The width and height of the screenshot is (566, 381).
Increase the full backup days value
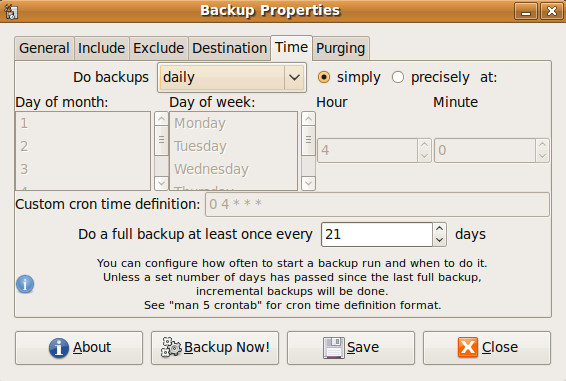click(x=439, y=229)
